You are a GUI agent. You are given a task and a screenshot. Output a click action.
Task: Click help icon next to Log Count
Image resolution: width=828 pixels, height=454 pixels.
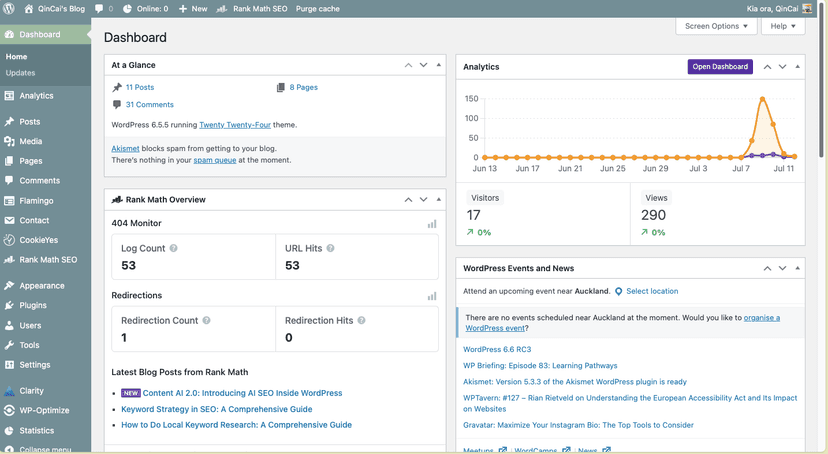174,248
